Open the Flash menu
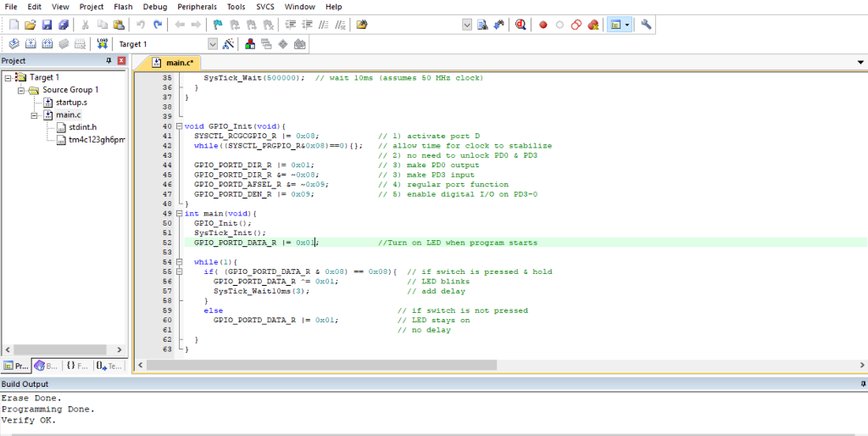868x436 pixels. pos(123,7)
